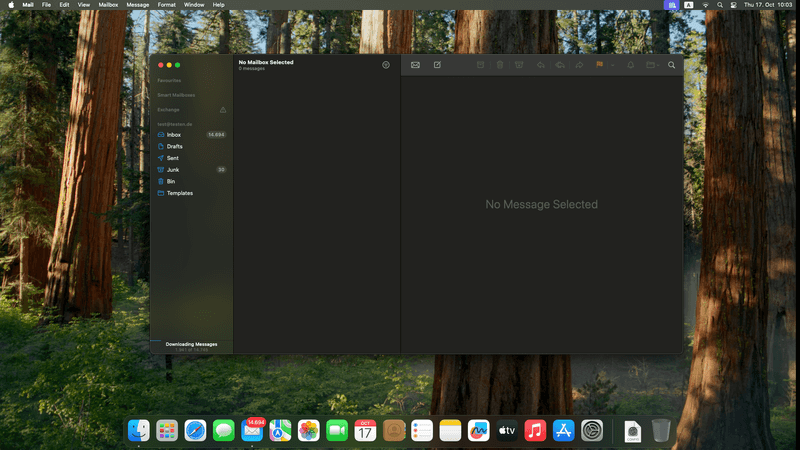Click the Exchange account warning icon
The width and height of the screenshot is (800, 450).
[223, 110]
